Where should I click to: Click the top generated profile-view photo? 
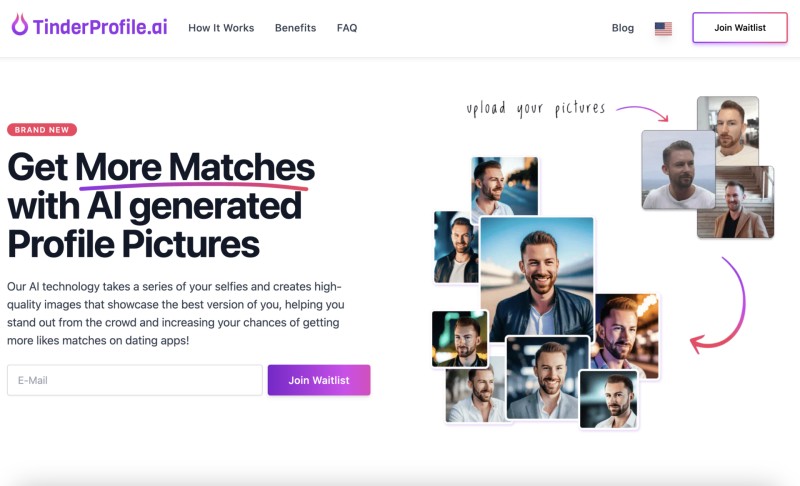click(x=505, y=187)
